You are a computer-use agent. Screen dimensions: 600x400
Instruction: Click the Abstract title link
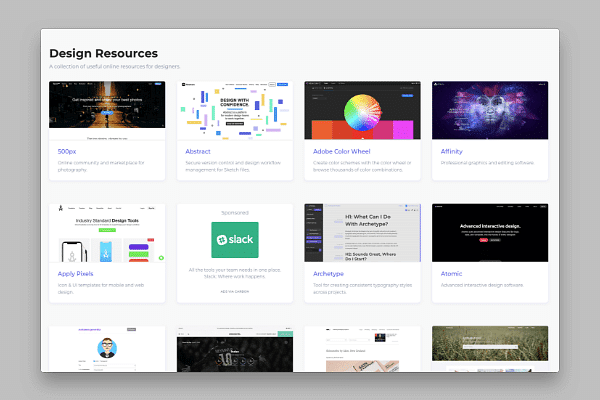click(197, 151)
